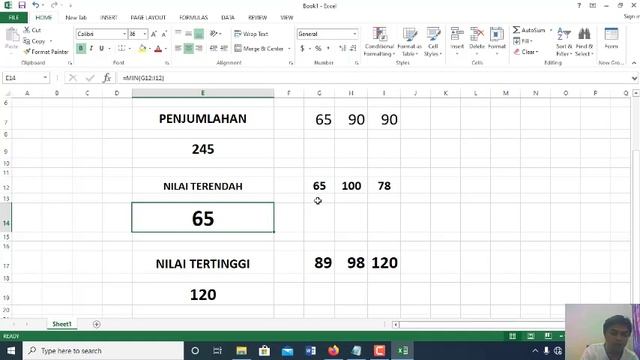Open the General number format dropdown
The height and width of the screenshot is (360, 640).
[x=355, y=34]
